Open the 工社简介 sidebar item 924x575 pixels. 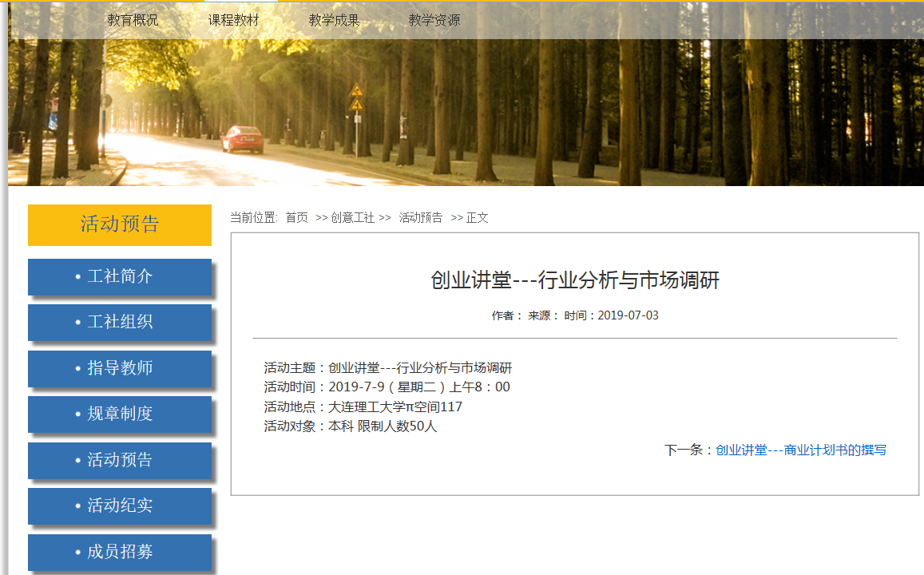pos(120,276)
